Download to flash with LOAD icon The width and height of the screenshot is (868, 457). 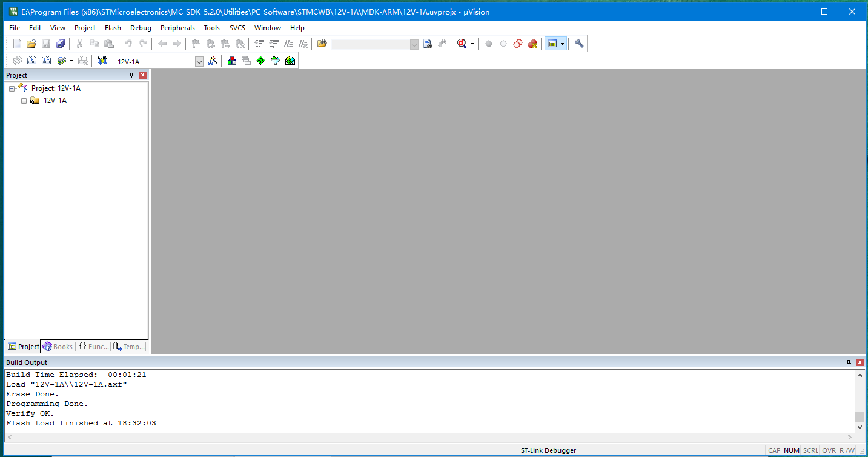102,61
